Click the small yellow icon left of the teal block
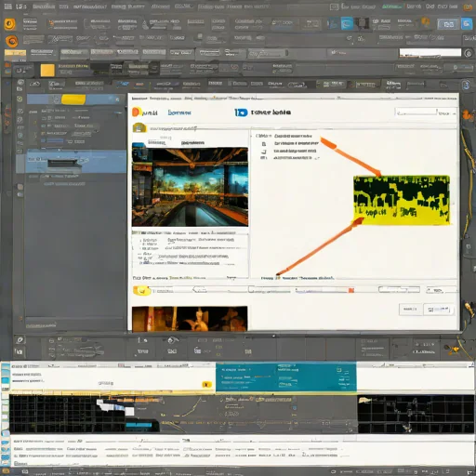 206,385
